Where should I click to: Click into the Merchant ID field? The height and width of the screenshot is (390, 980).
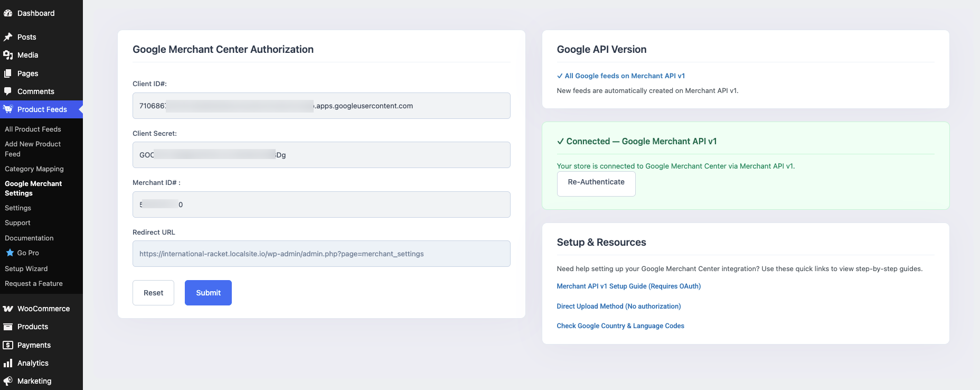click(x=321, y=205)
